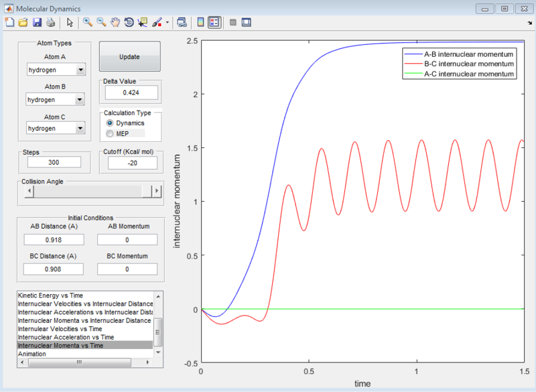Enable the Rotate 3D tool
Viewport: 536px width, 392px height.
pyautogui.click(x=129, y=22)
